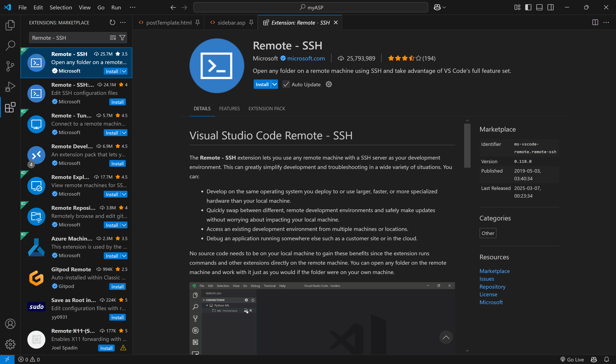Install Remote - SSH from the detail page
The height and width of the screenshot is (364, 616).
pyautogui.click(x=262, y=84)
